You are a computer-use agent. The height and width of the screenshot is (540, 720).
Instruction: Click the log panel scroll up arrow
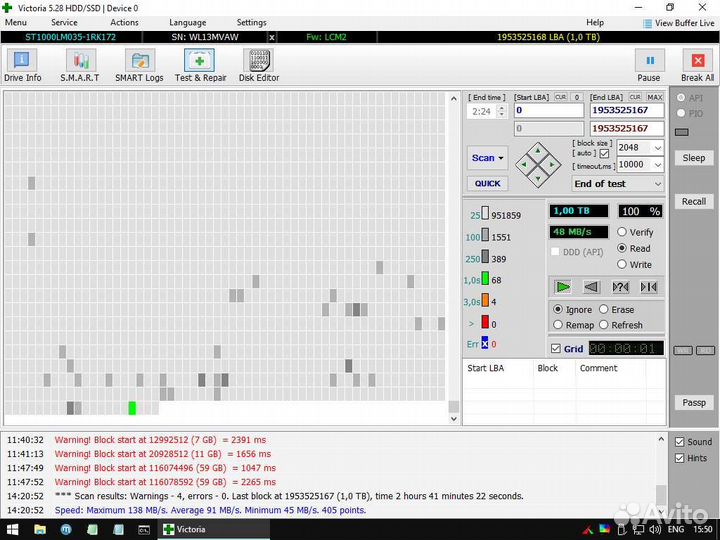[x=661, y=439]
